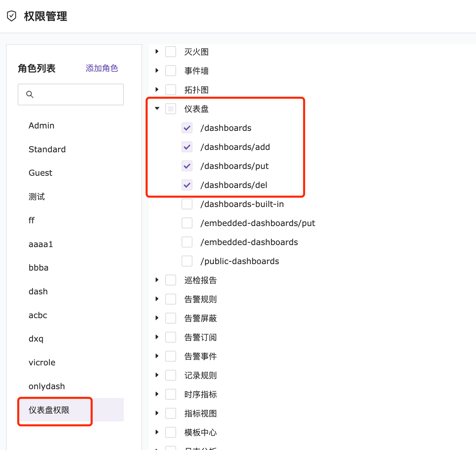Click the shield icon next to 权限管理
Screen dimensions: 476x450
pos(12,16)
